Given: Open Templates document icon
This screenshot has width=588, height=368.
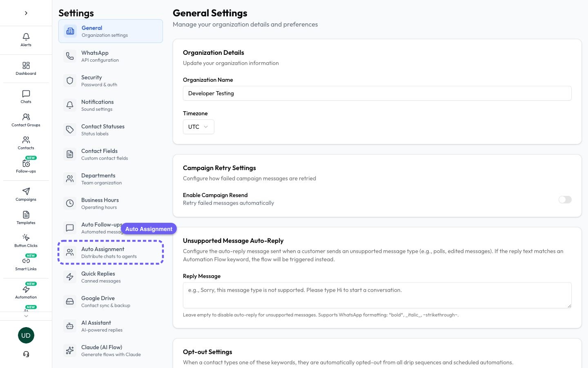Looking at the screenshot, I should [x=26, y=215].
